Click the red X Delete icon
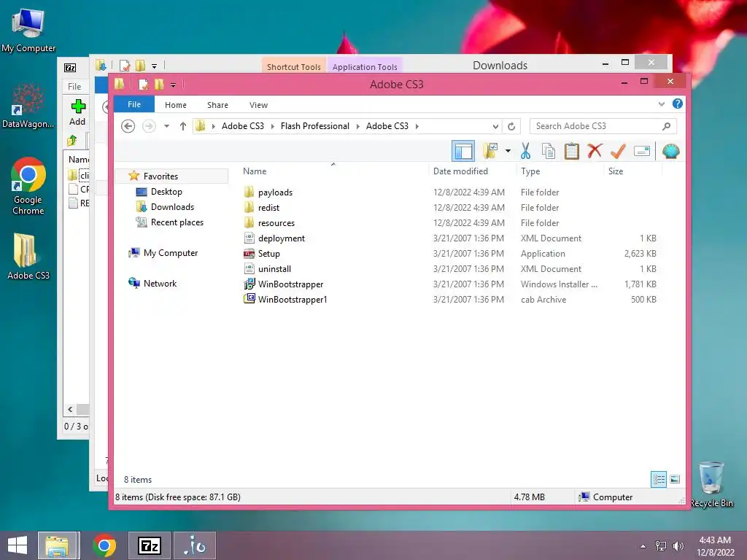Viewport: 747px width, 560px height. coord(595,151)
